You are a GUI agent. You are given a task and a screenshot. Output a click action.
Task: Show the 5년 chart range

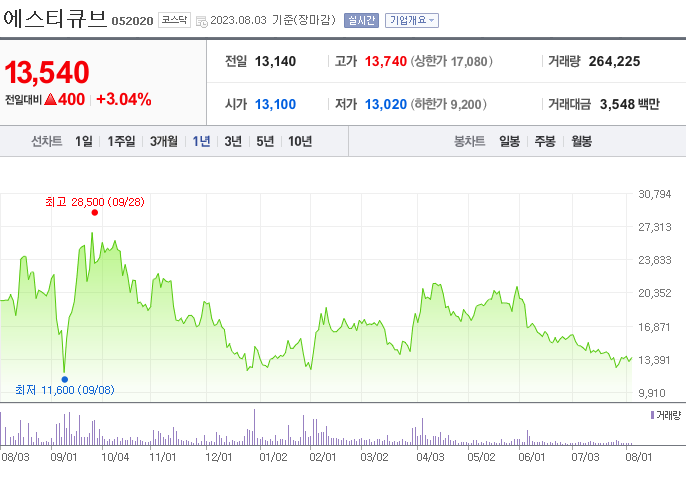[265, 141]
